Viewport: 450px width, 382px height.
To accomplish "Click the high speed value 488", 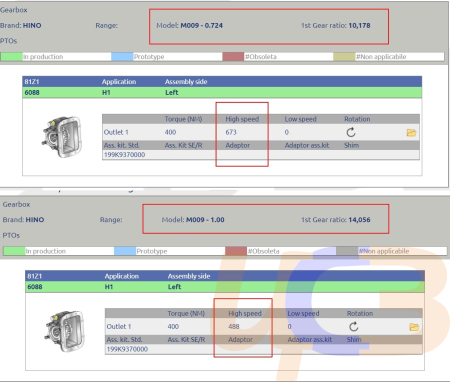I will [x=234, y=327].
